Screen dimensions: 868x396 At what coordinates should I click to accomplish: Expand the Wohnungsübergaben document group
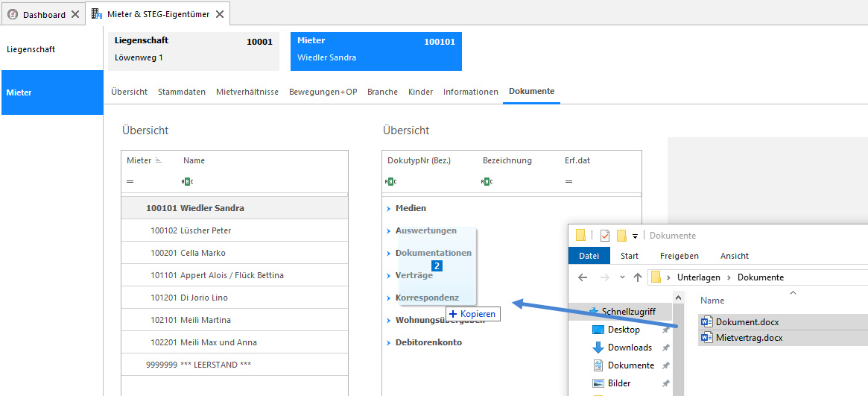[x=389, y=320]
